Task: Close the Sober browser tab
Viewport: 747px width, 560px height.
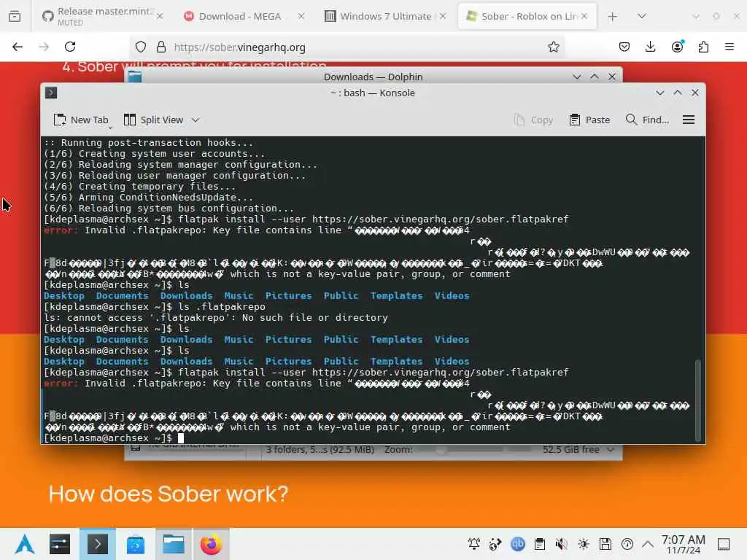Action: [x=584, y=16]
